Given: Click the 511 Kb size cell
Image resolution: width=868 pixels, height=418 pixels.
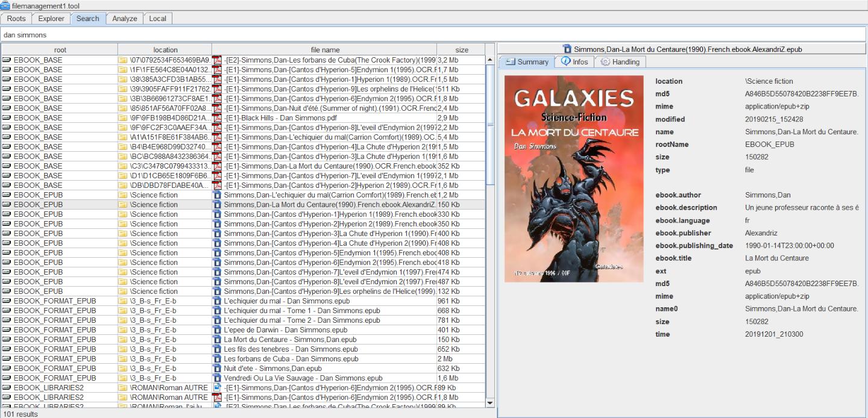Looking at the screenshot, I should point(461,89).
